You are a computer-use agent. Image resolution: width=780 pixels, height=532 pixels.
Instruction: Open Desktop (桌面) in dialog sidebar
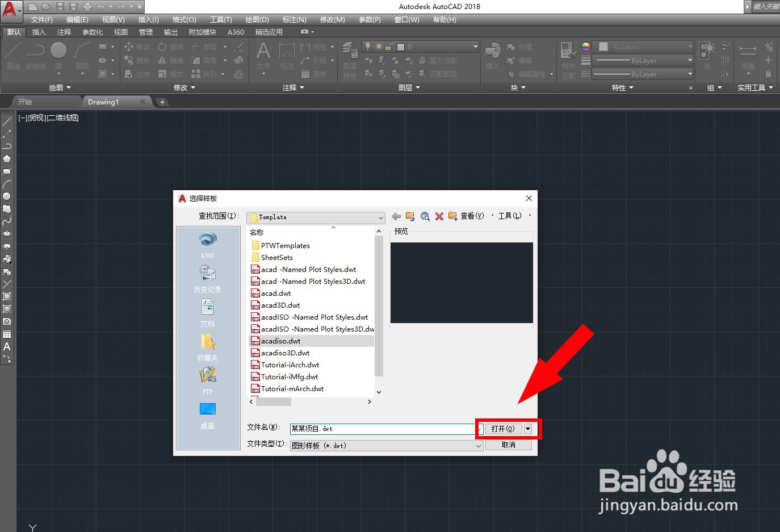tap(208, 416)
